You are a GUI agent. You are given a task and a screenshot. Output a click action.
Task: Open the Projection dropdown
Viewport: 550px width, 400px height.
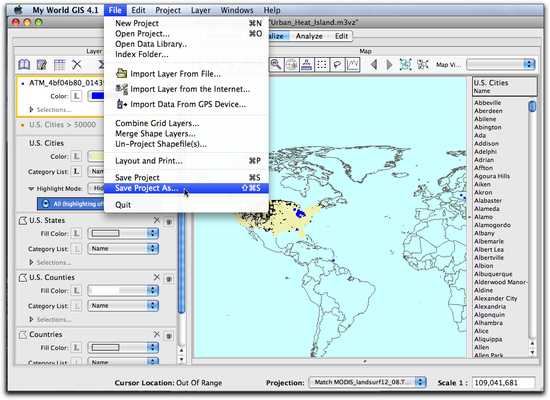point(367,382)
